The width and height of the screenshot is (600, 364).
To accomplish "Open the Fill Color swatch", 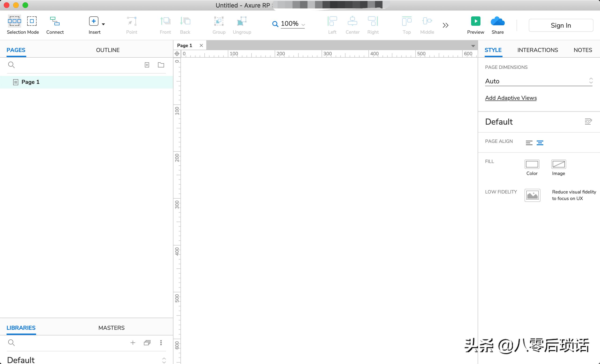I will 532,164.
